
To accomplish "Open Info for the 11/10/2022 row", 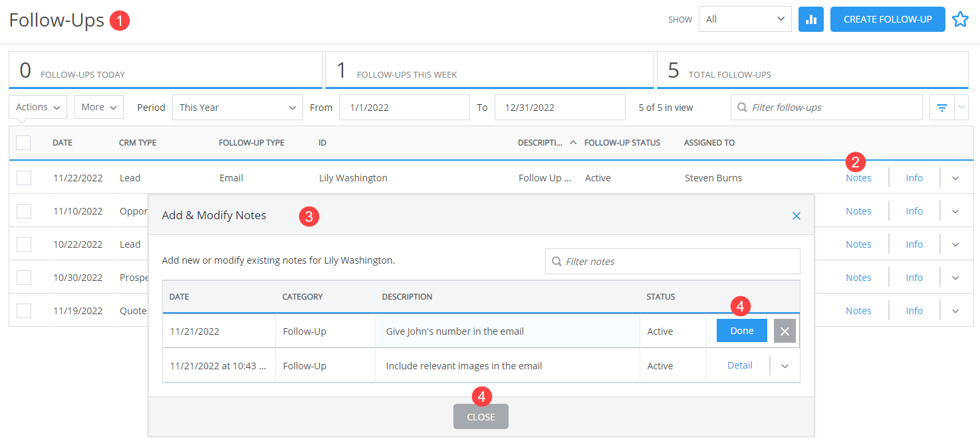I will click(x=914, y=211).
